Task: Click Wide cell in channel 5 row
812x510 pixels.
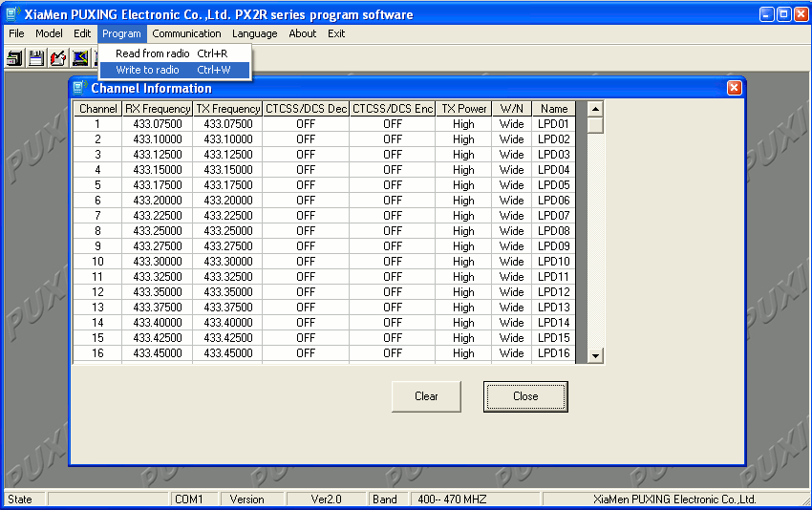Action: click(x=512, y=185)
